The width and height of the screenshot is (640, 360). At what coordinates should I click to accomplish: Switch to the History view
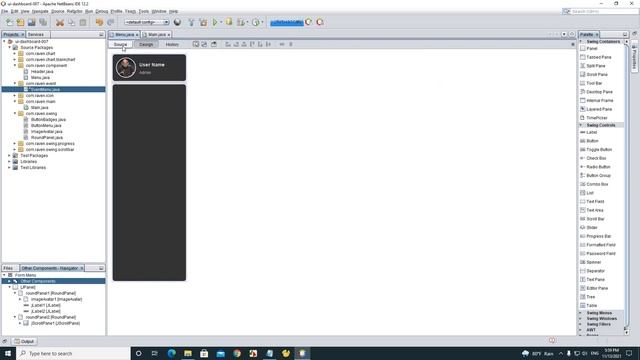(x=172, y=44)
